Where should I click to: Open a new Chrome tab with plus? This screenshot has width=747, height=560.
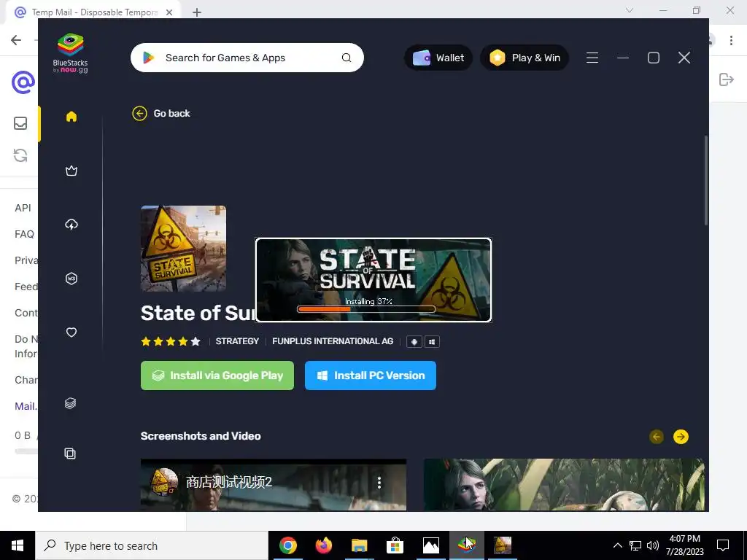pyautogui.click(x=197, y=12)
